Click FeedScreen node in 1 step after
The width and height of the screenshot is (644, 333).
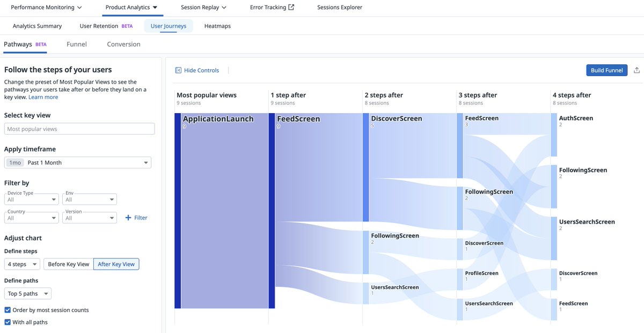coord(272,211)
